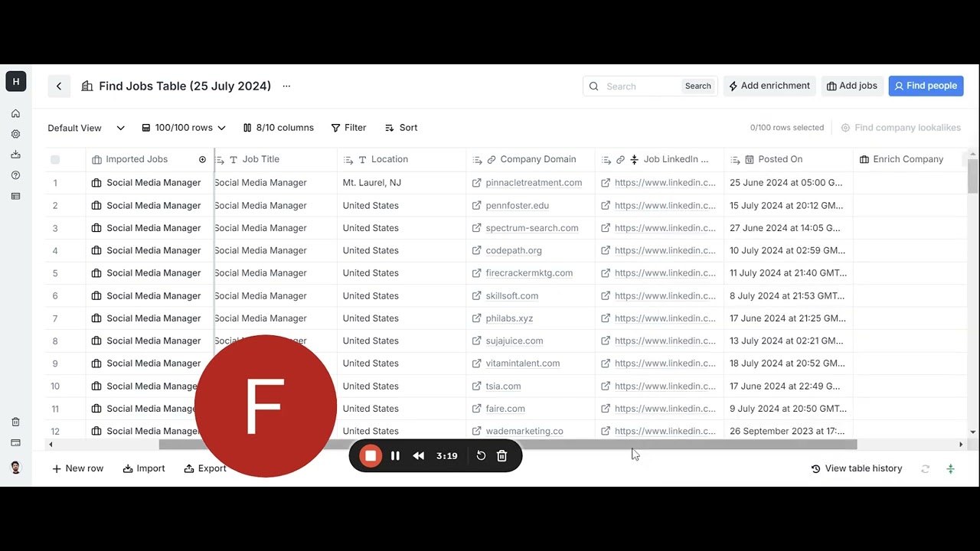The width and height of the screenshot is (980, 551).
Task: Click the refresh icon near table history
Action: [926, 469]
